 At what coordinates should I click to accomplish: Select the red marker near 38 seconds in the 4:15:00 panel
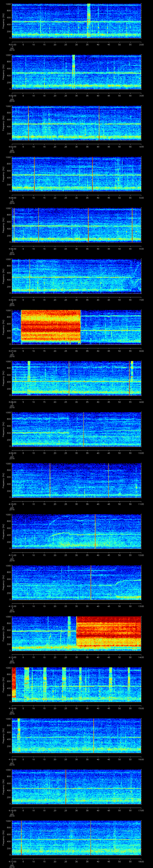point(94,735)
